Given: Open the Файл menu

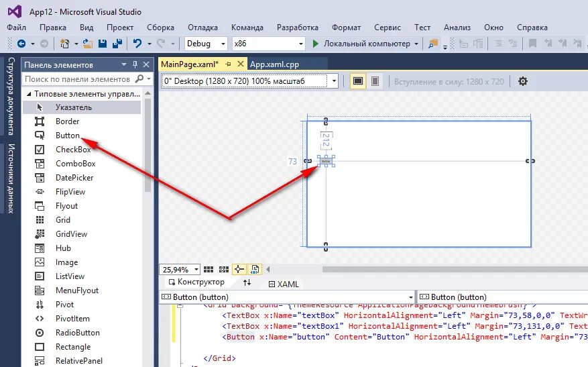Looking at the screenshot, I should click(x=17, y=28).
